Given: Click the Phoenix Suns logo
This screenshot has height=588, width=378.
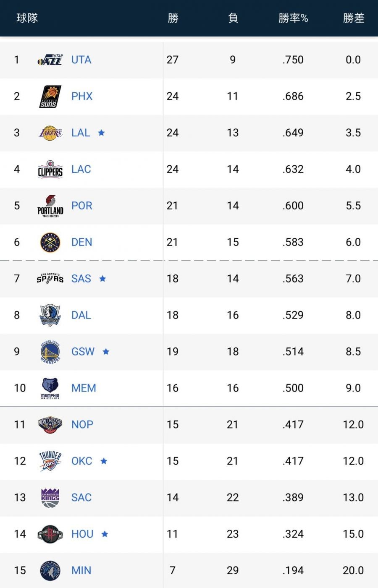Looking at the screenshot, I should (x=50, y=97).
